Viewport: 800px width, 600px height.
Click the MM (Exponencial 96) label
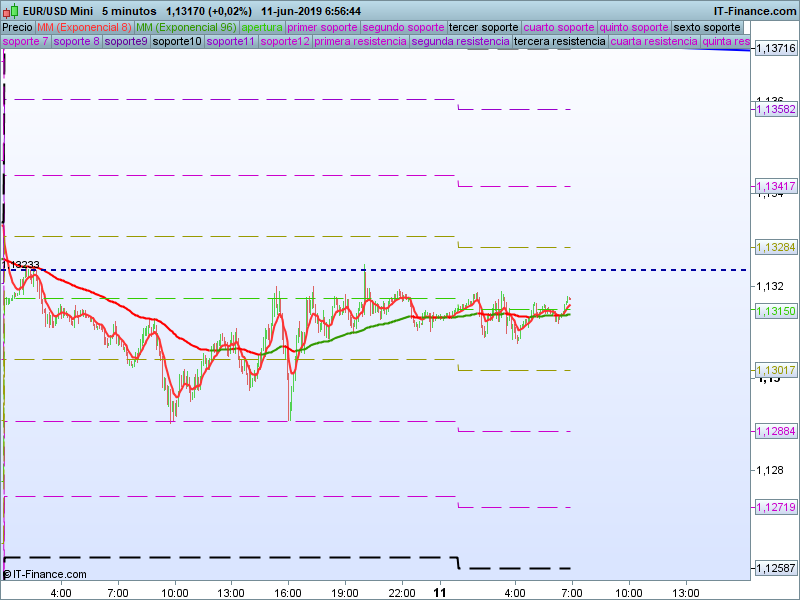pos(185,27)
